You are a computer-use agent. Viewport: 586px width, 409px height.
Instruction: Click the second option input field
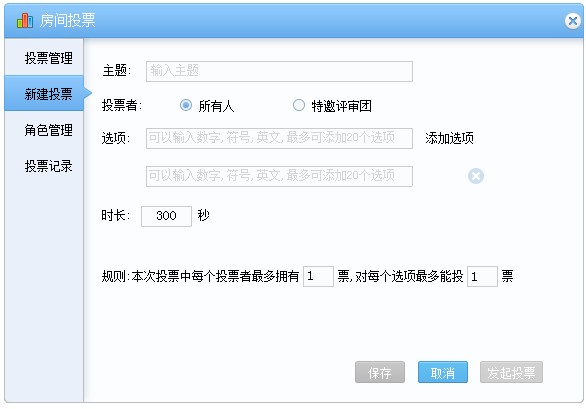(x=279, y=176)
